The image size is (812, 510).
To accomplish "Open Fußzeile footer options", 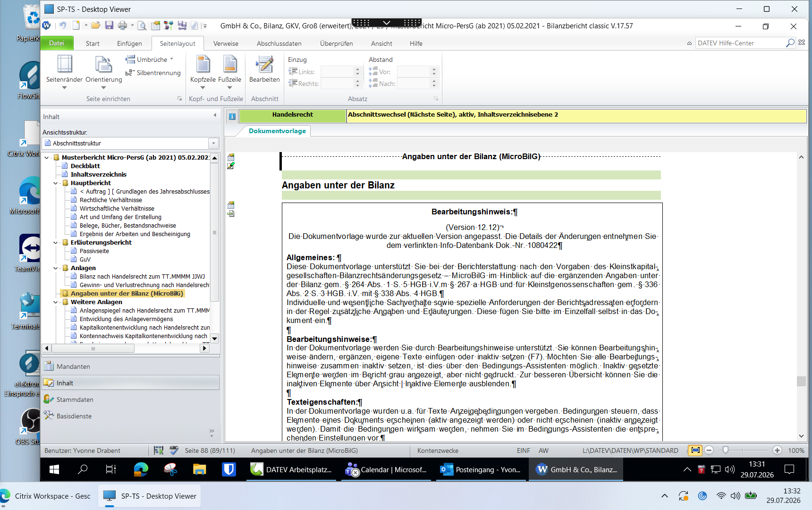I will (230, 71).
